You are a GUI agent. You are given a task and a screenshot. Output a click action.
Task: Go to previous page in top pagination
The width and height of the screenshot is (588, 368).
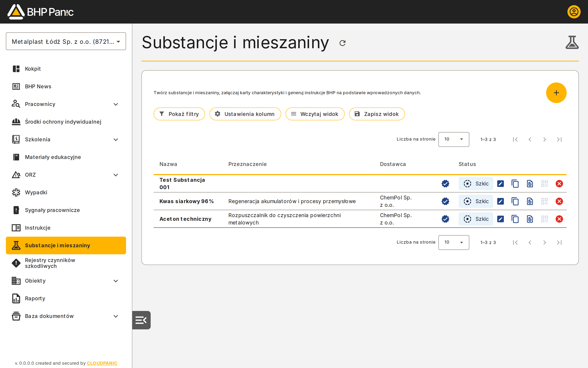click(x=530, y=139)
